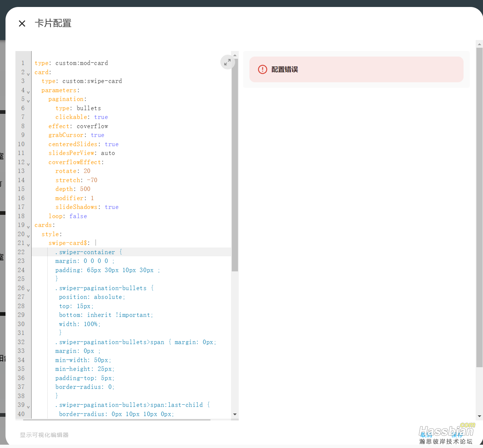Click the 'modifier: 1' line
Screen dimensions: 483x448
point(75,198)
